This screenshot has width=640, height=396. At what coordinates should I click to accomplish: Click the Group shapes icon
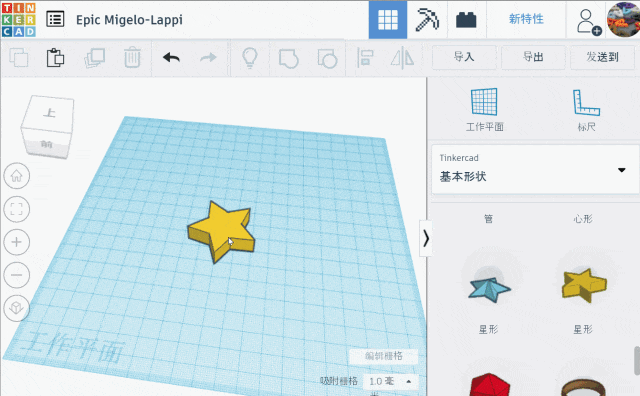coord(289,58)
